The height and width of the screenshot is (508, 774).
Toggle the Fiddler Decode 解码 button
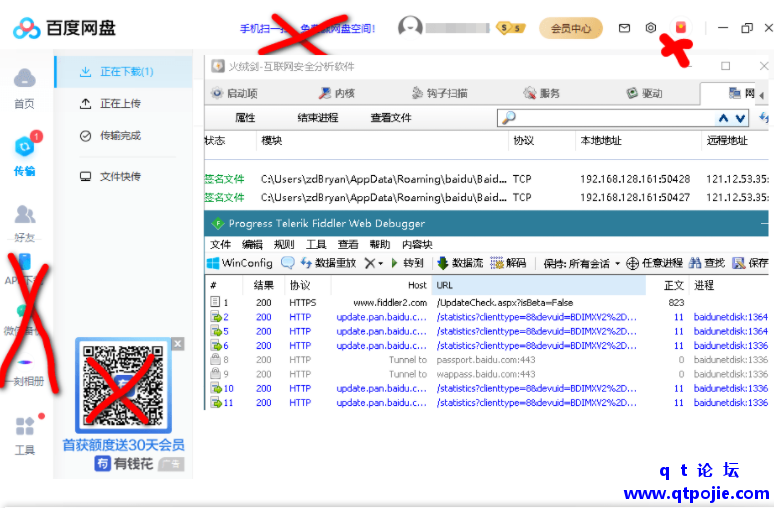(x=508, y=263)
